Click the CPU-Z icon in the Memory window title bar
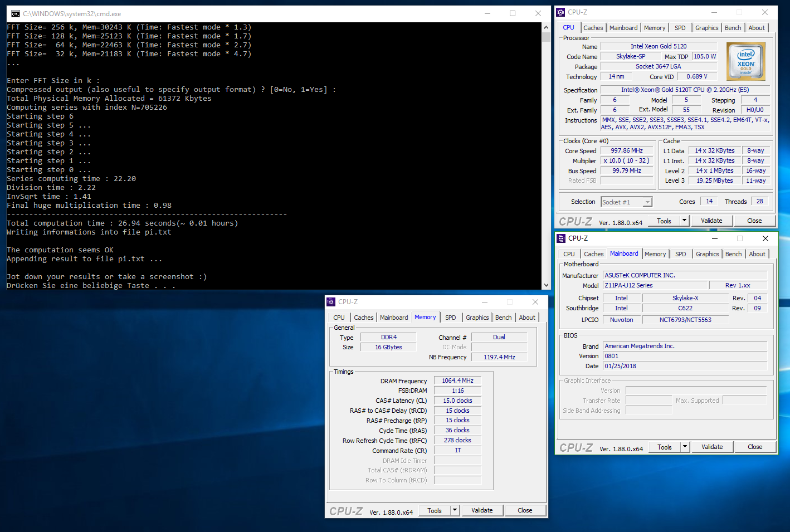Viewport: 790px width, 532px height. 331,302
